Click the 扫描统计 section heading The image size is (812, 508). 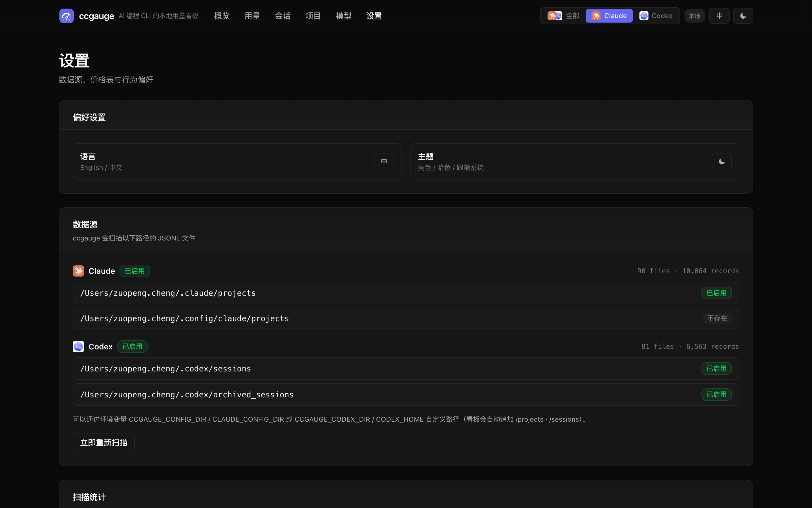pos(89,497)
